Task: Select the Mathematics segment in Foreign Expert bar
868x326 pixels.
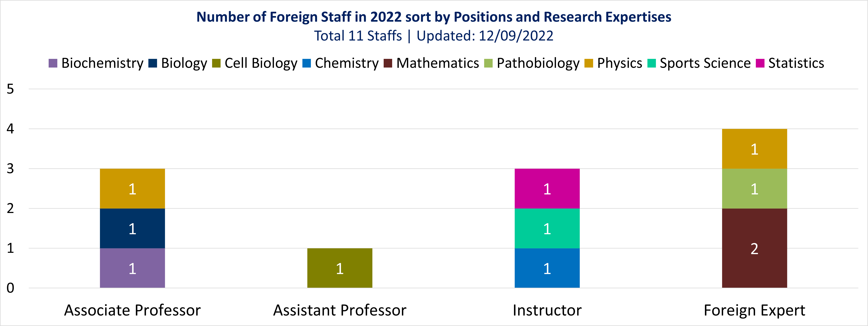Action: point(755,248)
